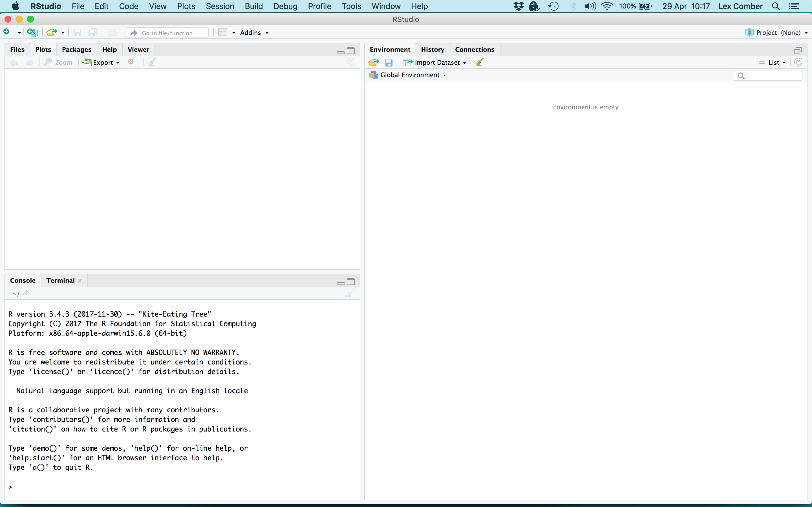The image size is (812, 507).
Task: Click the Go to file/function field
Action: (167, 32)
